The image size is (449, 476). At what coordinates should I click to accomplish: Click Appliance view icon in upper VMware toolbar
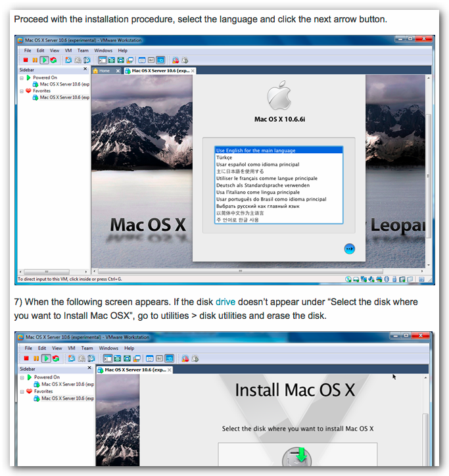click(151, 60)
